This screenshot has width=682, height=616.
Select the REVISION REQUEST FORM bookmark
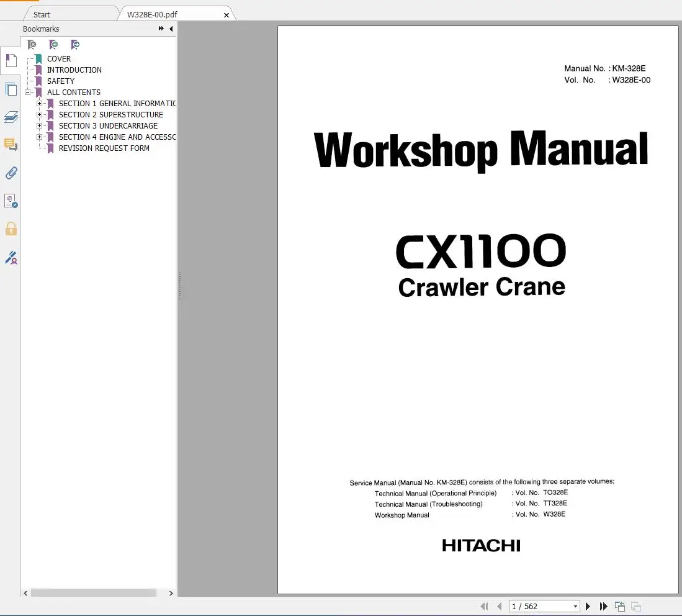click(x=104, y=148)
